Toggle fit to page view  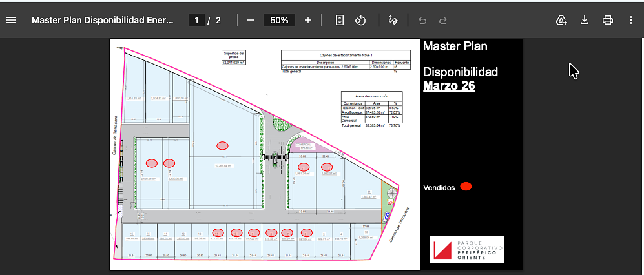pyautogui.click(x=340, y=20)
